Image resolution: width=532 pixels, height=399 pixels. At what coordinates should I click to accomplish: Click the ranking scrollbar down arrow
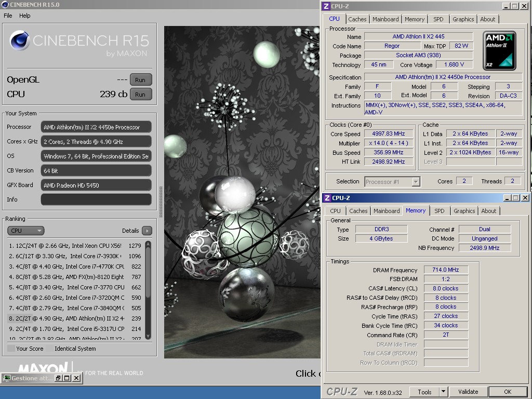pos(148,336)
